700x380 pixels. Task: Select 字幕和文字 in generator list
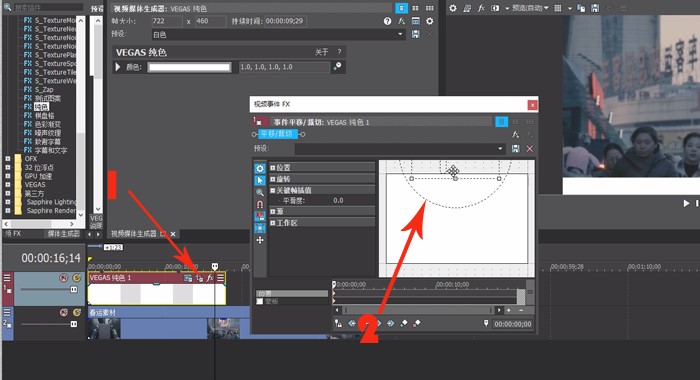(x=51, y=150)
